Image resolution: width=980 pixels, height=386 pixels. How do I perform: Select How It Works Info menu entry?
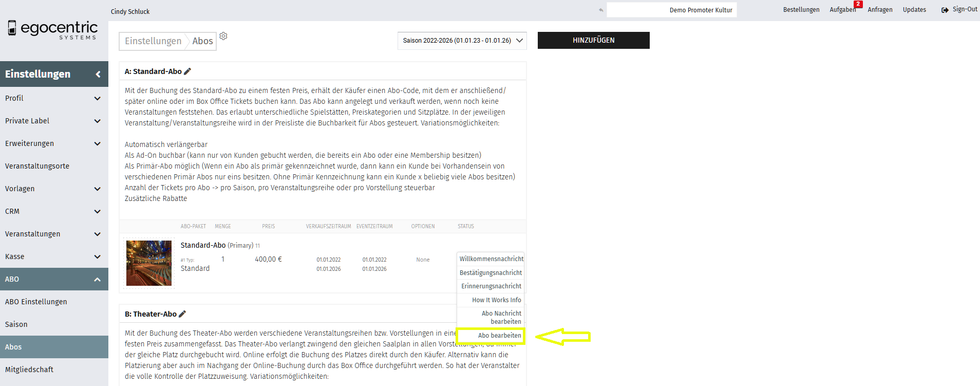(496, 300)
